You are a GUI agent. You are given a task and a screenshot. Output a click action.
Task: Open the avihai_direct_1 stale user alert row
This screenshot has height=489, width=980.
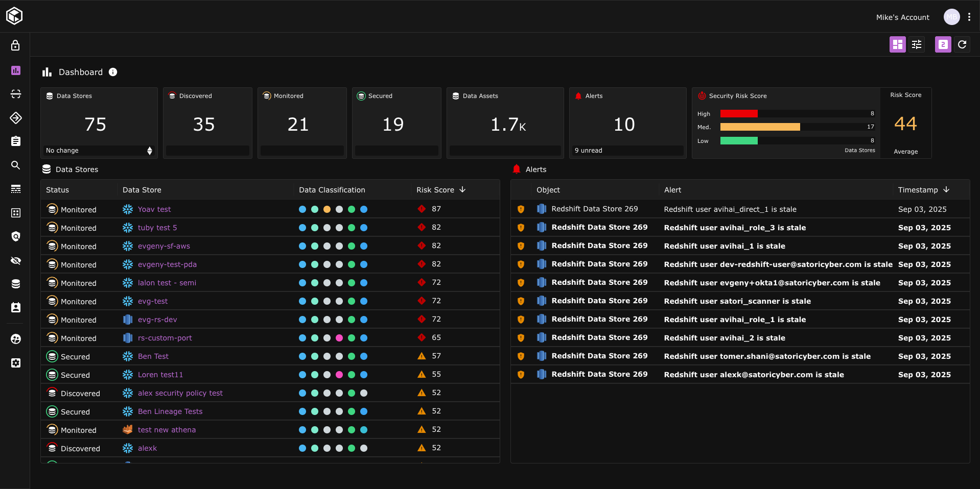(730, 209)
